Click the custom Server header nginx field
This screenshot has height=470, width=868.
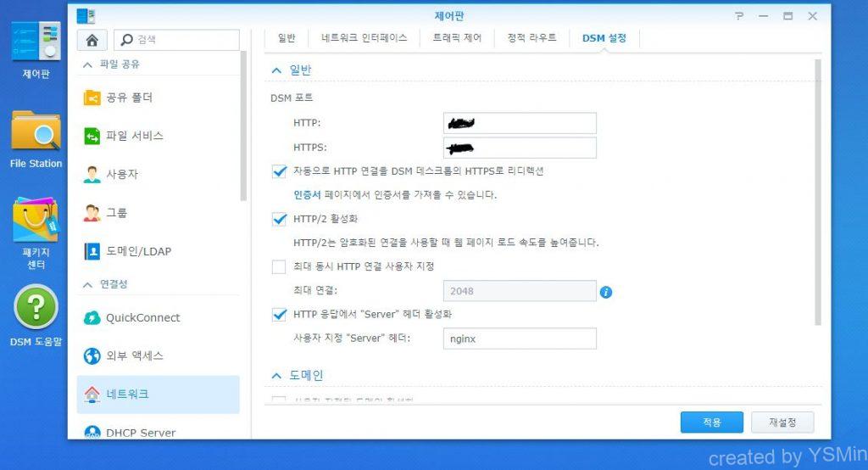coord(519,339)
